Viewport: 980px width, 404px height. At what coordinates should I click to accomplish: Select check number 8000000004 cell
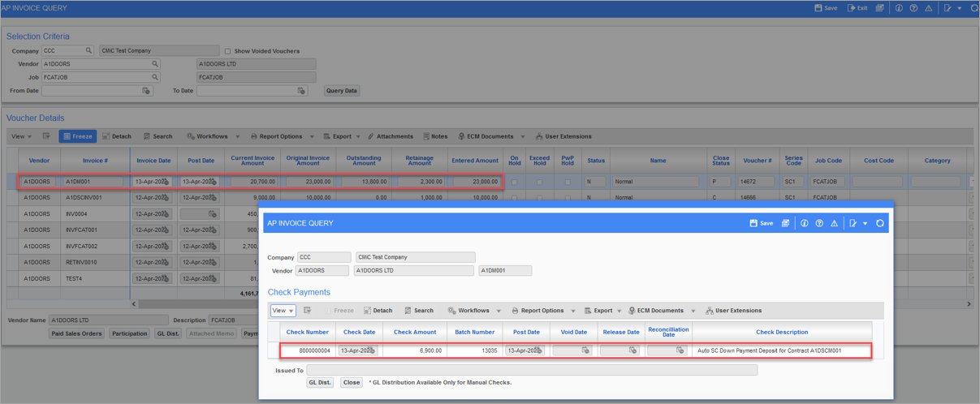(307, 350)
